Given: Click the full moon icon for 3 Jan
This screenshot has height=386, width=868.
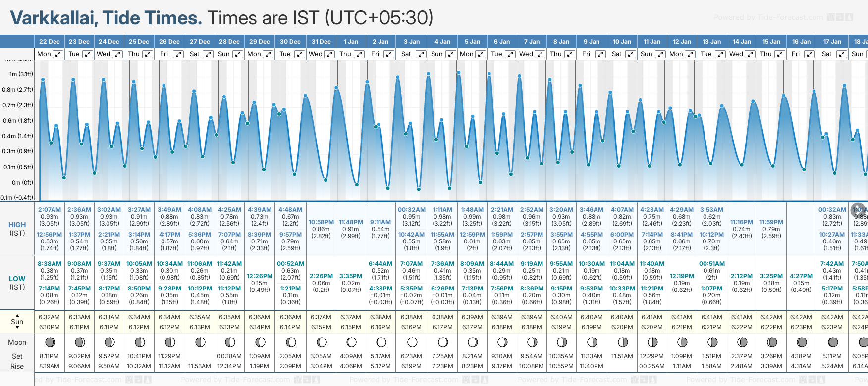Looking at the screenshot, I should (412, 342).
